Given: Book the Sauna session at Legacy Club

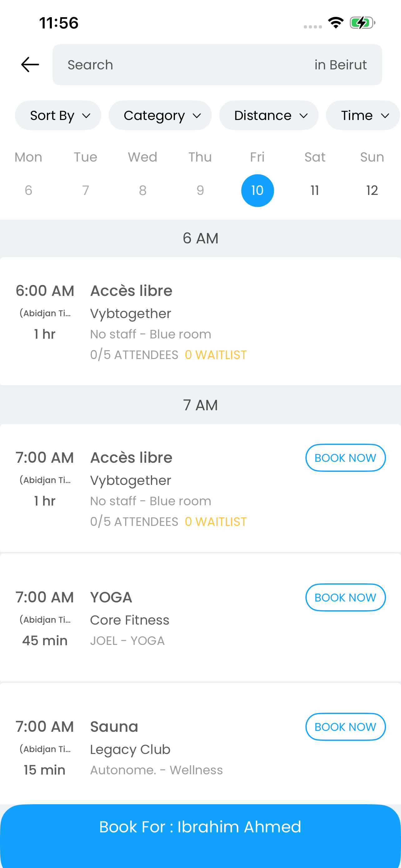Looking at the screenshot, I should click(345, 726).
